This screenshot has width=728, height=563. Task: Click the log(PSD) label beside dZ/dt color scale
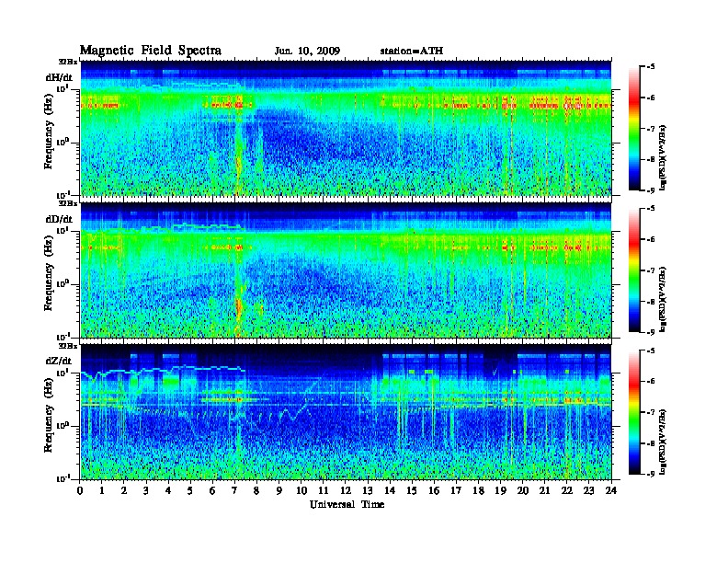(x=663, y=441)
